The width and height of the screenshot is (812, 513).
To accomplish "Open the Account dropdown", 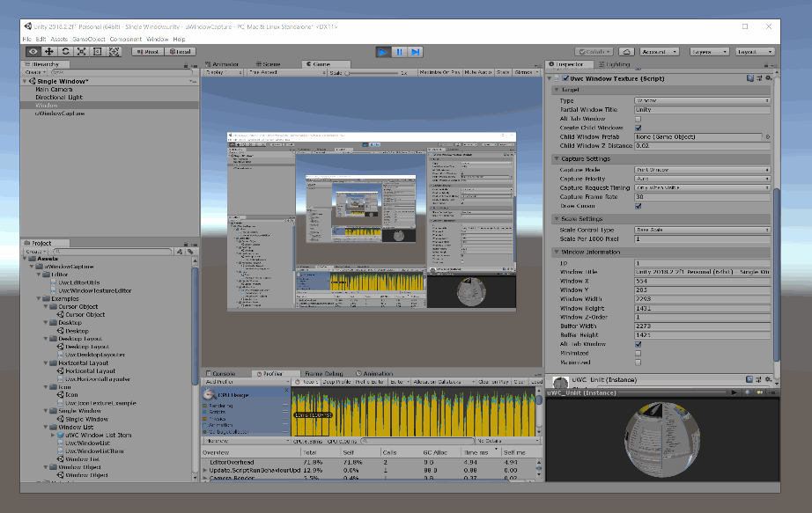I will (660, 52).
